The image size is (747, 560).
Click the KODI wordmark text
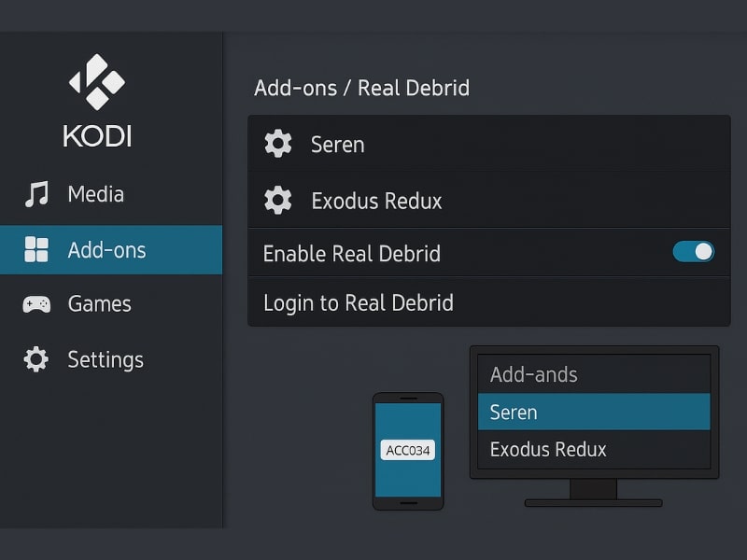[97, 135]
